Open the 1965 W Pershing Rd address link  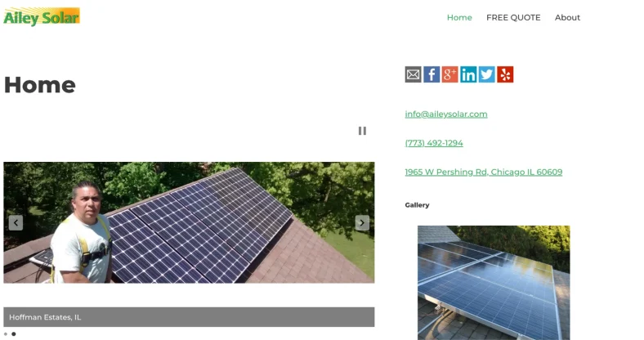coord(484,172)
